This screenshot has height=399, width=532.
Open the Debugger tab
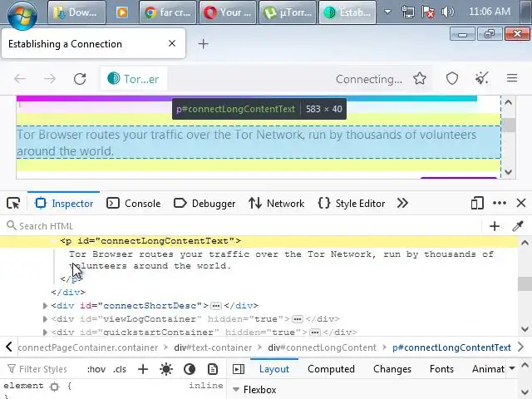click(204, 203)
